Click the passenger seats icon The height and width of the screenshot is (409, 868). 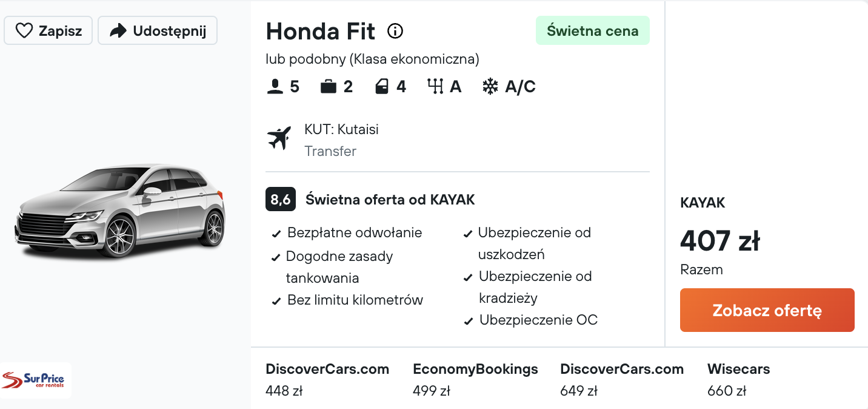[x=275, y=87]
